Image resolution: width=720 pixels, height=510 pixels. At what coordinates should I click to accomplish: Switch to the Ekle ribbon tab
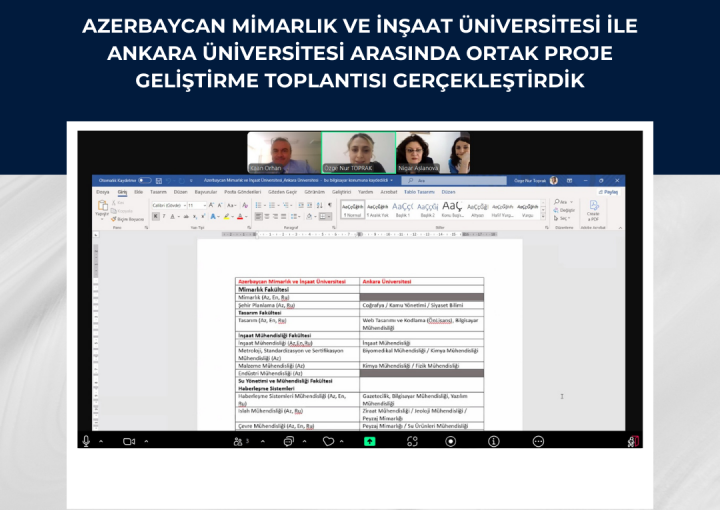click(138, 192)
